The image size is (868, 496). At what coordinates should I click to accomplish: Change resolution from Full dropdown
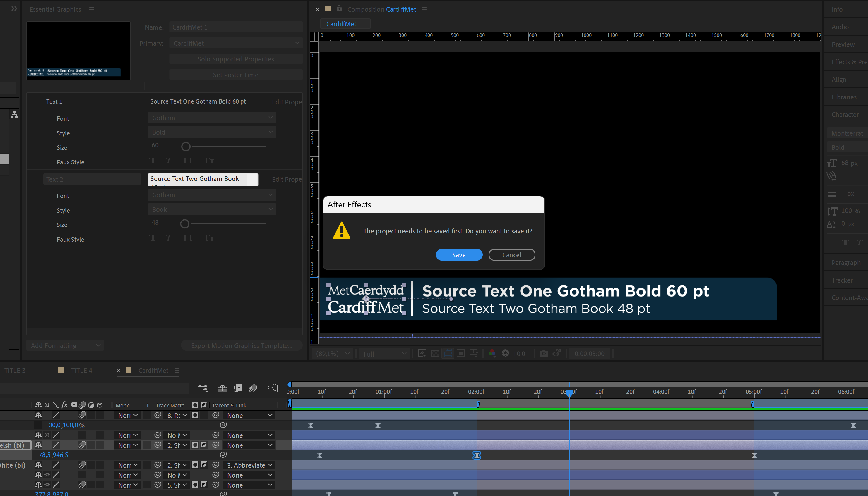[x=384, y=353]
